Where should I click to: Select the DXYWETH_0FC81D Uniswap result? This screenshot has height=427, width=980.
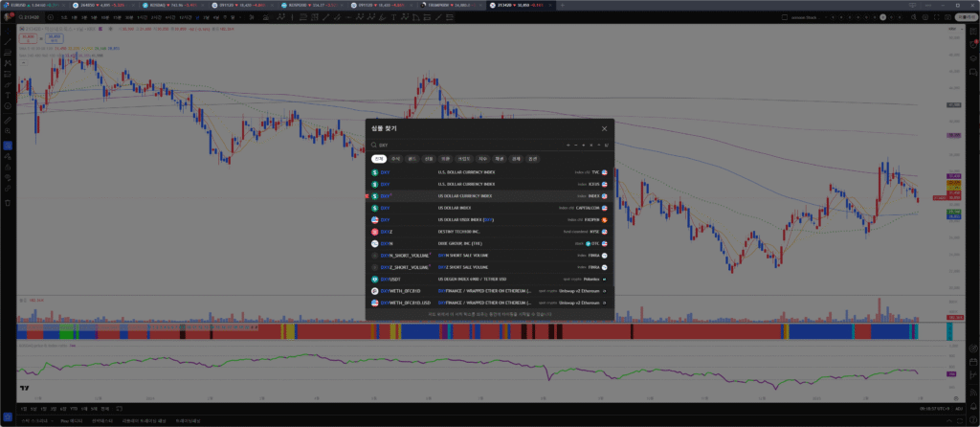tap(489, 291)
